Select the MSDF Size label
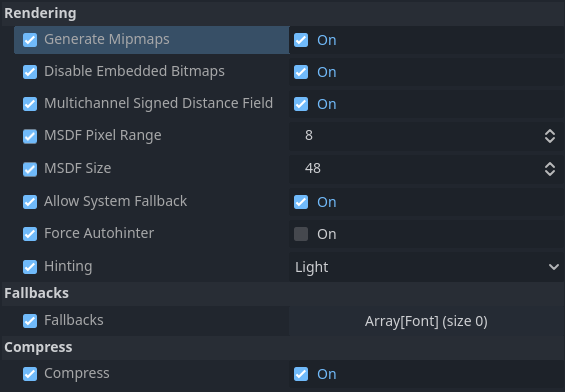Viewport: 565px width, 392px height. pyautogui.click(x=77, y=169)
